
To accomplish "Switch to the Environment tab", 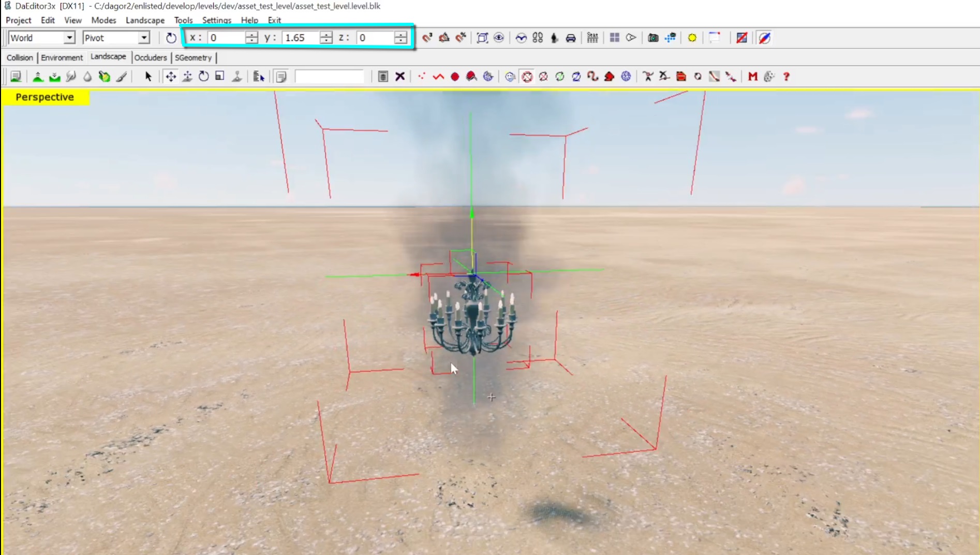I will (x=62, y=57).
